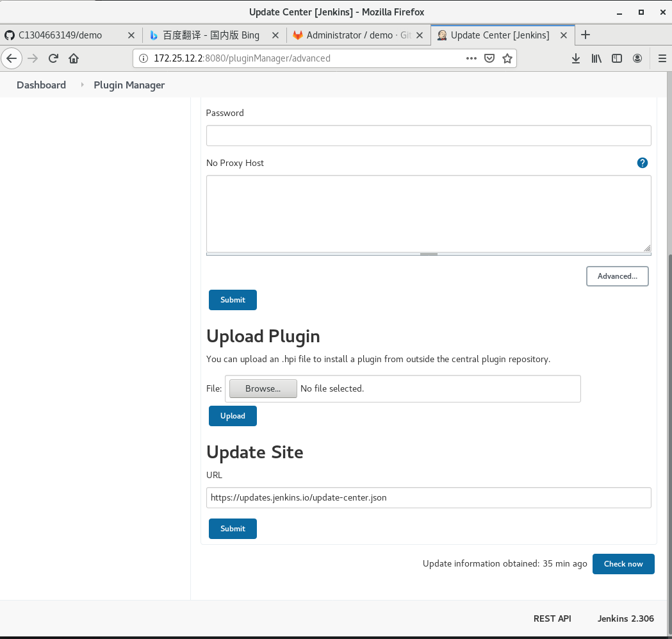Viewport: 672px width, 639px height.
Task: Open a new tab with plus button
Action: [x=586, y=35]
